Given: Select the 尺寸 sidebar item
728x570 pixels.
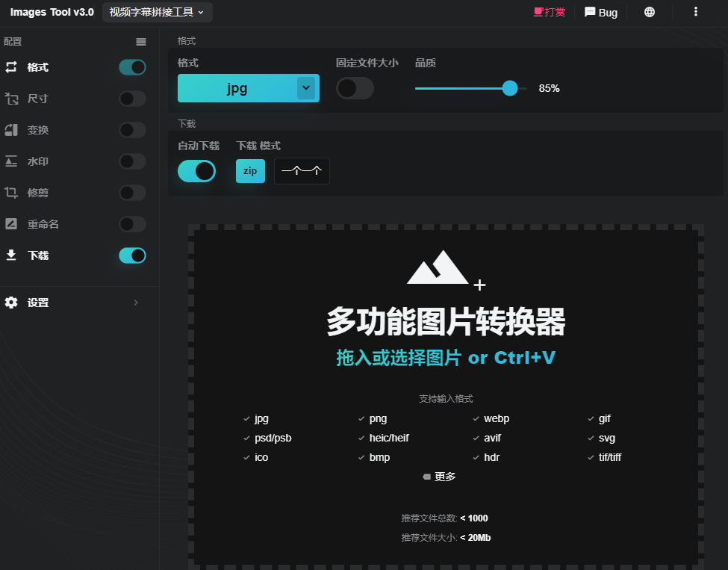Looking at the screenshot, I should [37, 99].
